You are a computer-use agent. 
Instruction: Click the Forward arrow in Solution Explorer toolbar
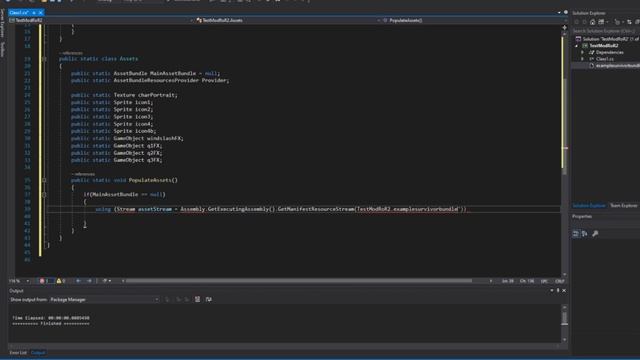584,22
